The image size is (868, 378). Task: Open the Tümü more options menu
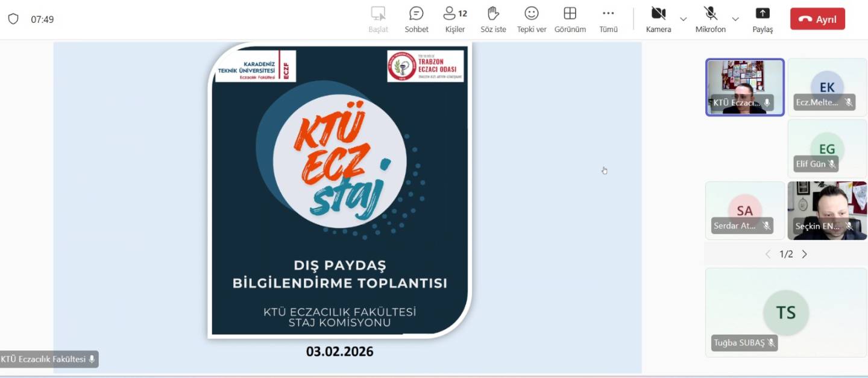[x=608, y=19]
